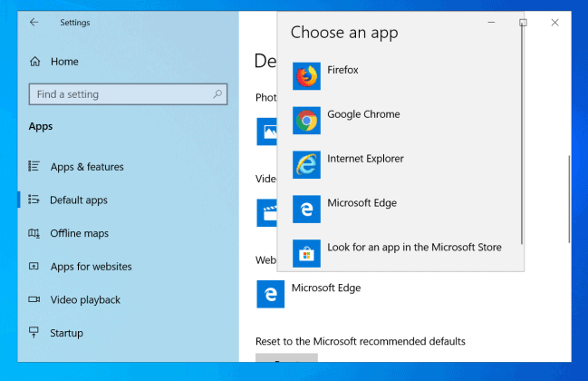Choose the Internet Explorer icon

point(306,165)
